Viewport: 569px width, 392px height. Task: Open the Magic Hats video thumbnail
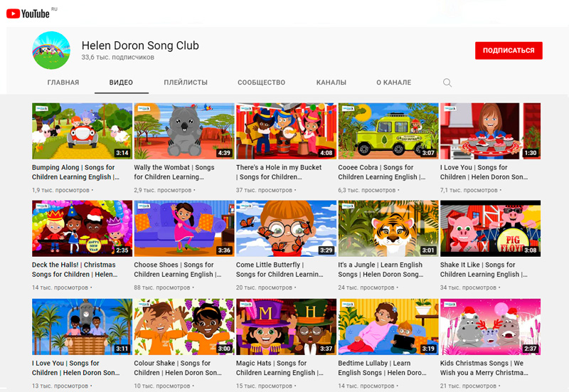[x=286, y=327]
